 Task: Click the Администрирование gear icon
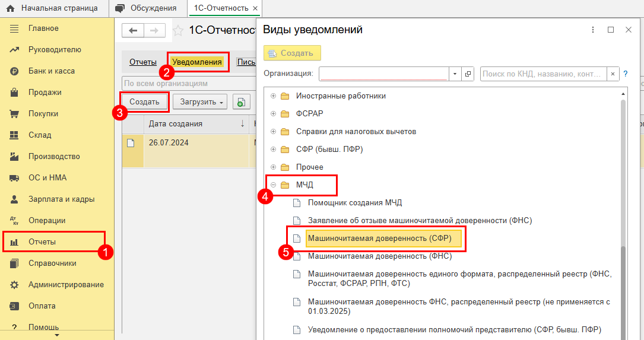[x=14, y=285]
